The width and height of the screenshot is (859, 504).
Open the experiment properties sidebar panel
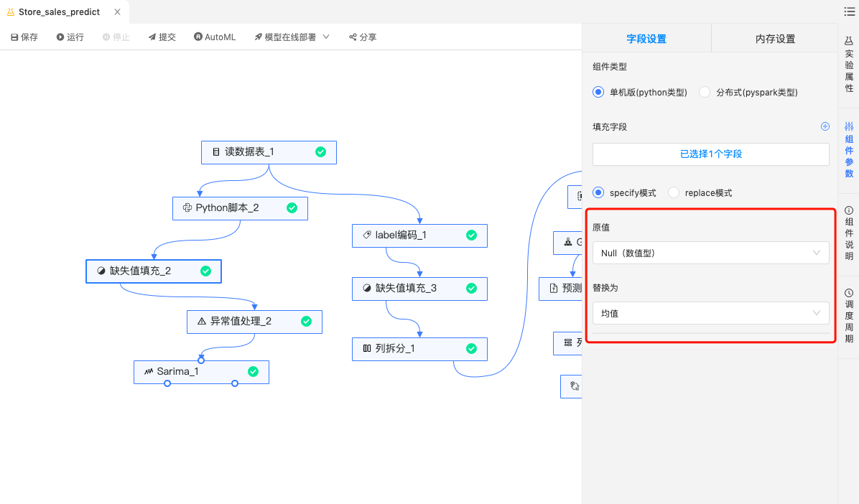coord(849,64)
